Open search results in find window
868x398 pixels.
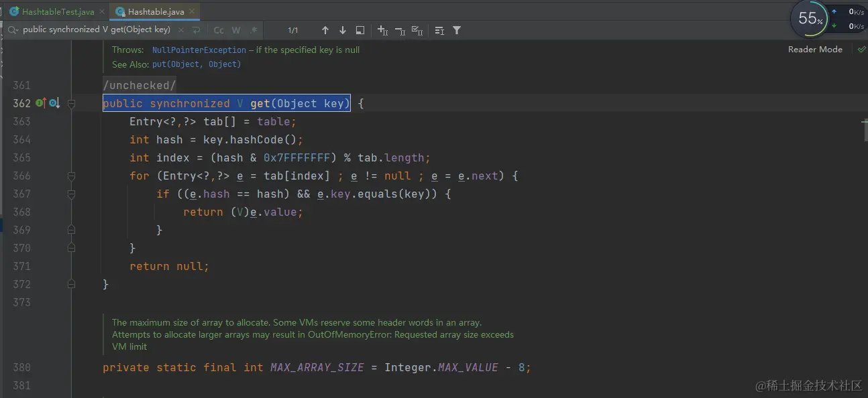(360, 30)
